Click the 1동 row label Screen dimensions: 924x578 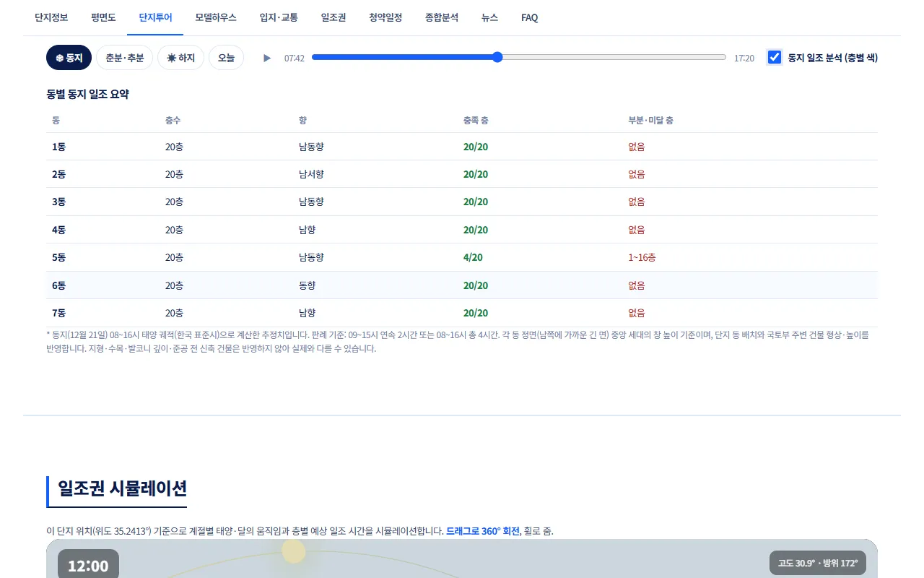[58, 147]
